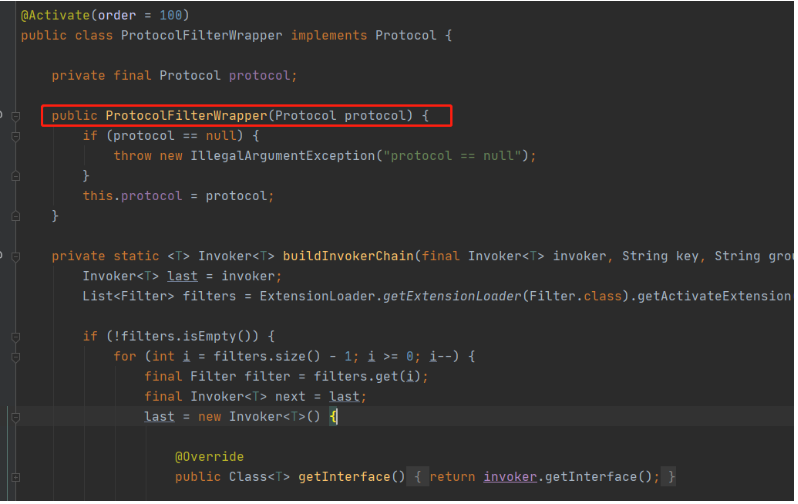Collapse the 'if (!filters.isEmpty())' block
Screen dimensions: 798x504
coord(16,338)
